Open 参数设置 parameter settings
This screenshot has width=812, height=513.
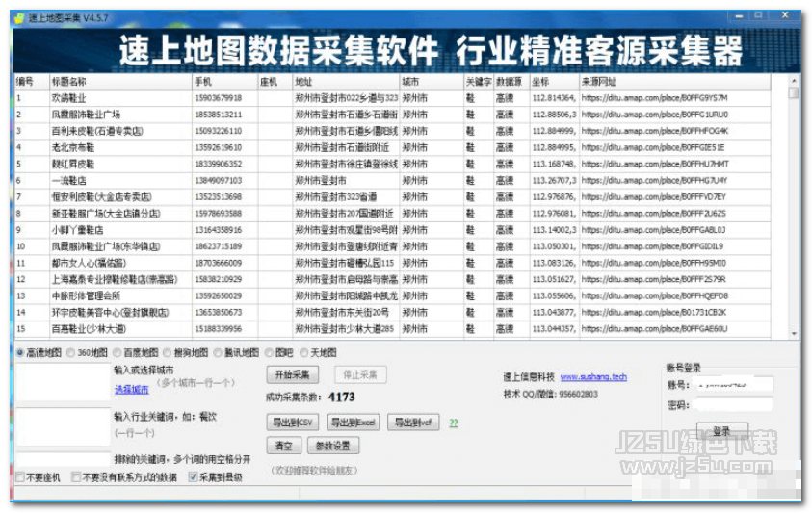pyautogui.click(x=333, y=446)
